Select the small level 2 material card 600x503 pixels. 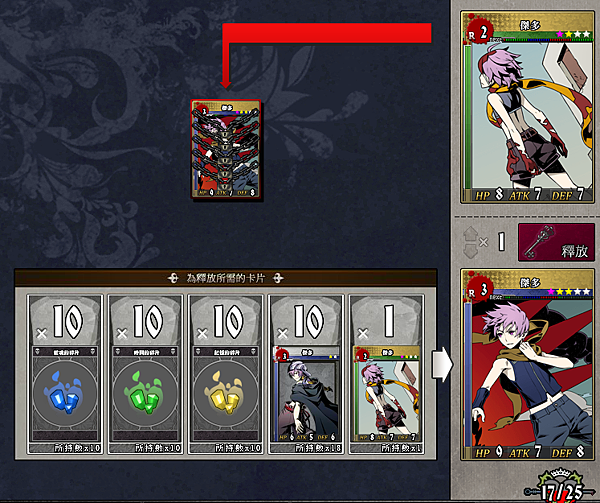[x=386, y=394]
